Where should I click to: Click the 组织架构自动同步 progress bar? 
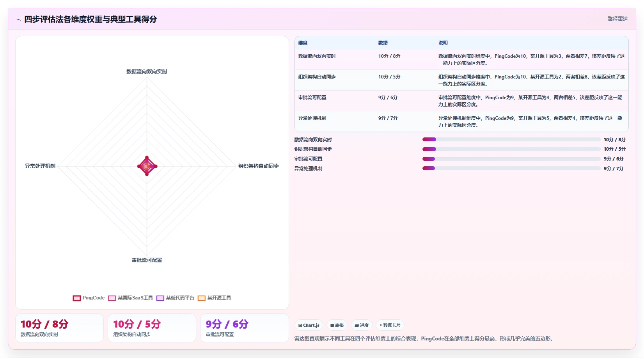pos(511,149)
